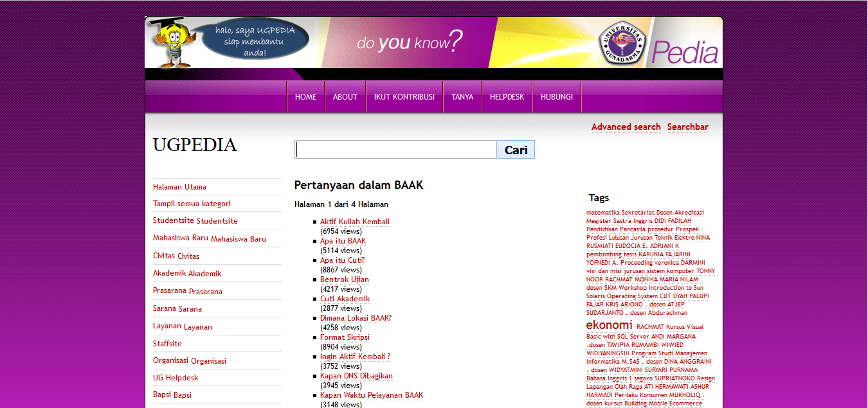
Task: Click the 'Halaman 1 dari 4 Halaman' text
Action: point(341,204)
